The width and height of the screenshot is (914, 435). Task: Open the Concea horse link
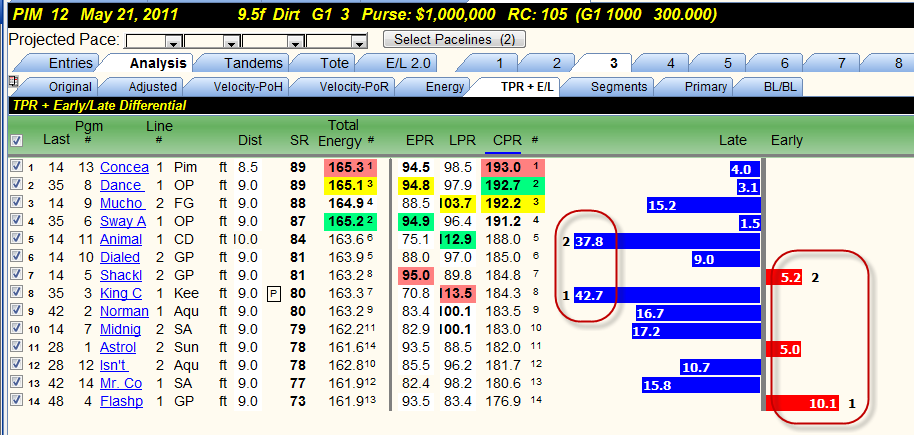click(124, 167)
